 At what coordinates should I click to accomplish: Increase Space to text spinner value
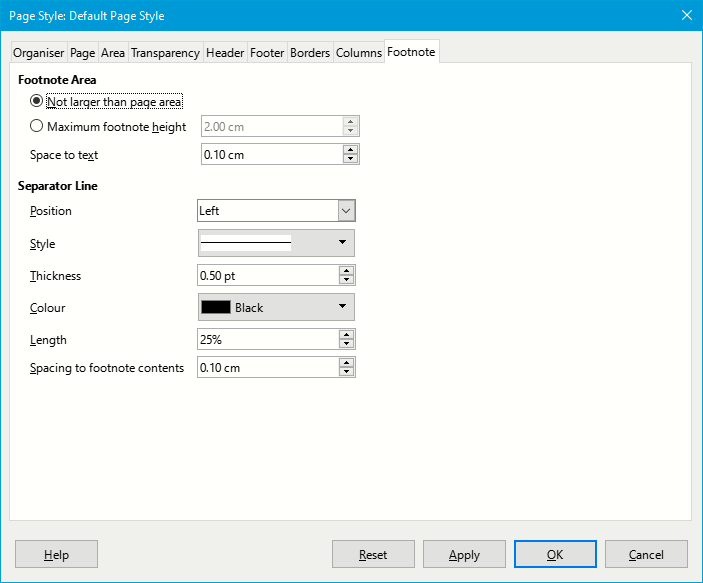click(350, 150)
